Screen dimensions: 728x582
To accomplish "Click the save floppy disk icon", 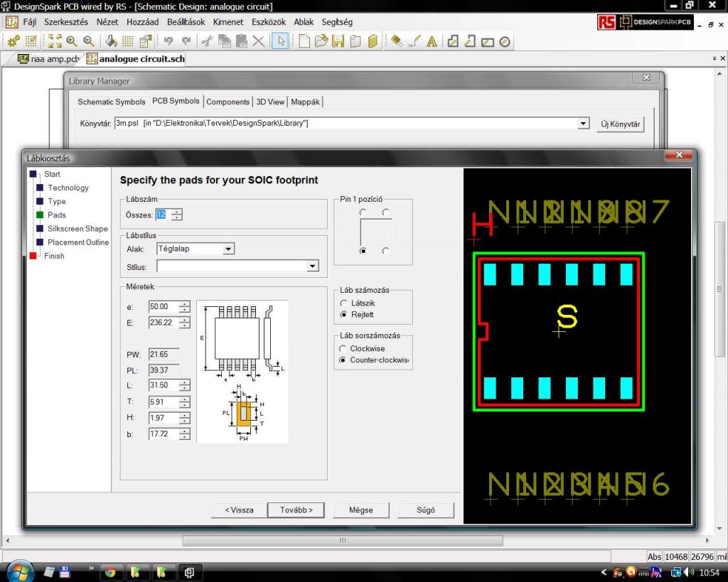I will click(338, 41).
